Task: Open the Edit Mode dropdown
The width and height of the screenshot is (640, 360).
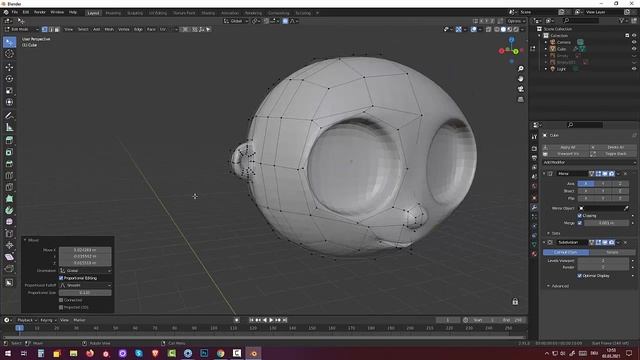Action: (x=22, y=29)
